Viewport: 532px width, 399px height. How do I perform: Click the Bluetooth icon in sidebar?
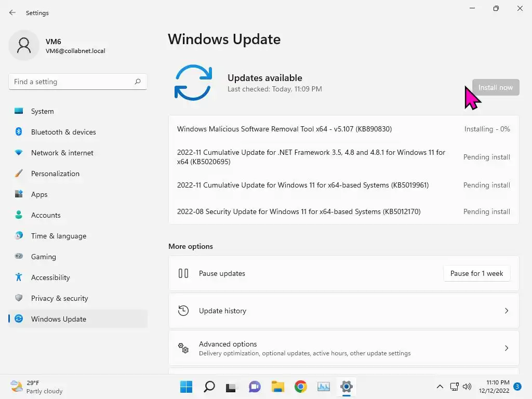(x=19, y=131)
